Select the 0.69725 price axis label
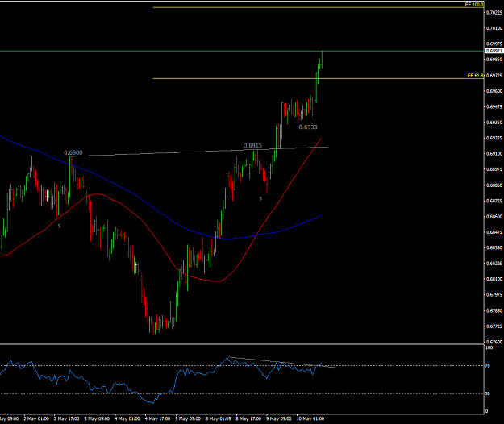 tap(494, 76)
